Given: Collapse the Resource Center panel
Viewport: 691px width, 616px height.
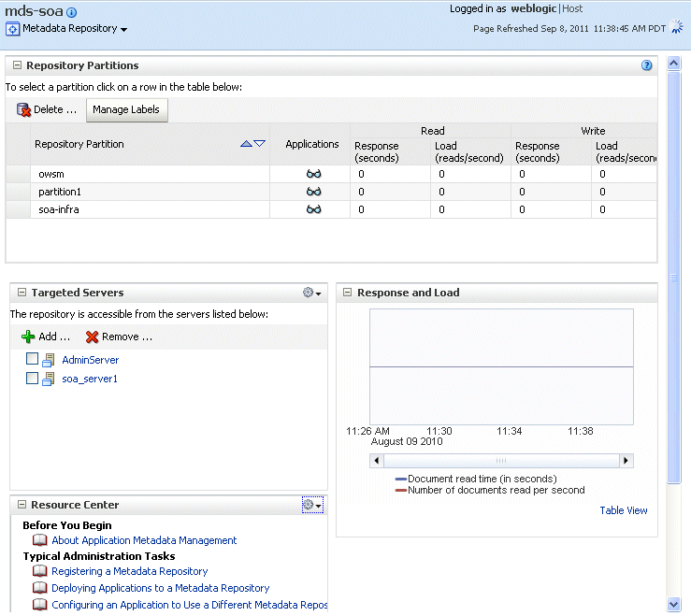Looking at the screenshot, I should tap(22, 505).
